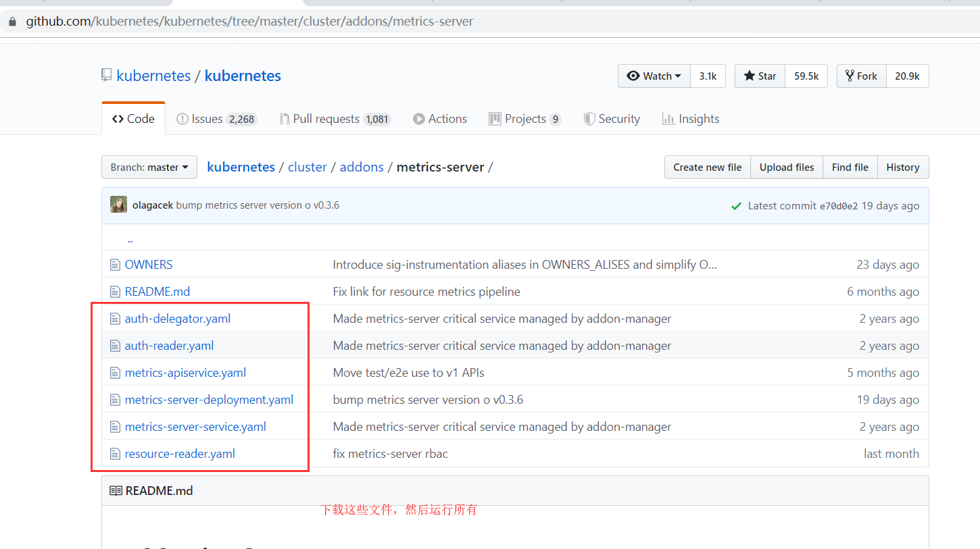This screenshot has width=980, height=549.
Task: Fork the kubernetes repository
Action: [x=861, y=76]
